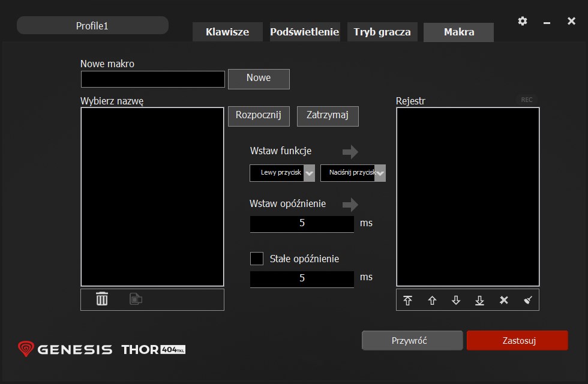Move the Rejestr entry down one step
The width and height of the screenshot is (588, 384).
tap(456, 300)
